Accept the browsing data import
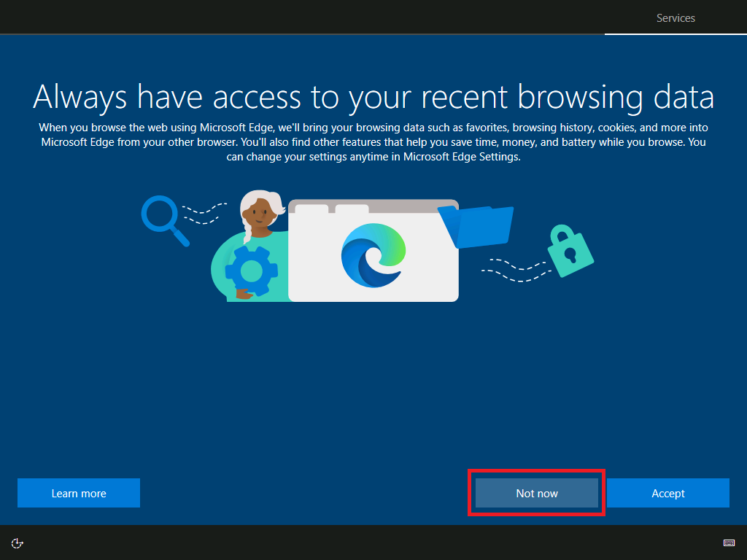 tap(668, 493)
